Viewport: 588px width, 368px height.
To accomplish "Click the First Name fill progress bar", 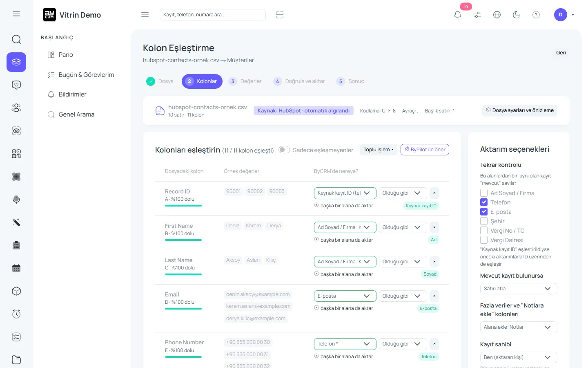I will tap(183, 240).
